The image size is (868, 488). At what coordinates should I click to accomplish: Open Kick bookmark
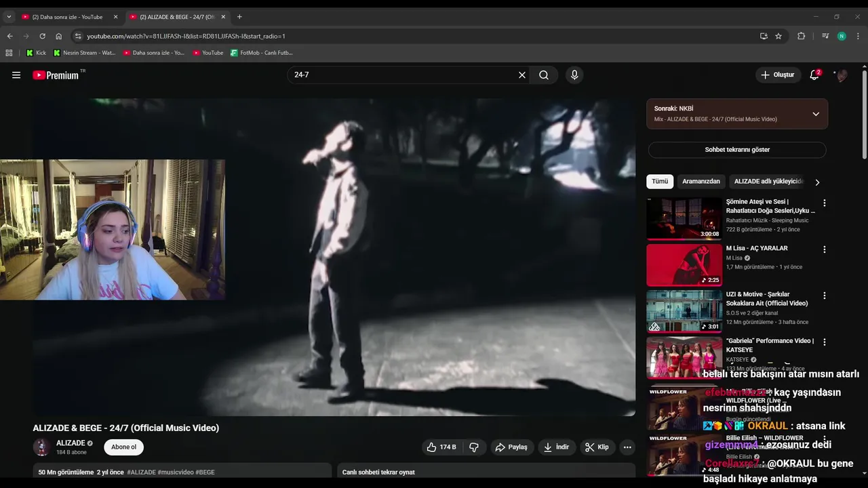tap(36, 53)
